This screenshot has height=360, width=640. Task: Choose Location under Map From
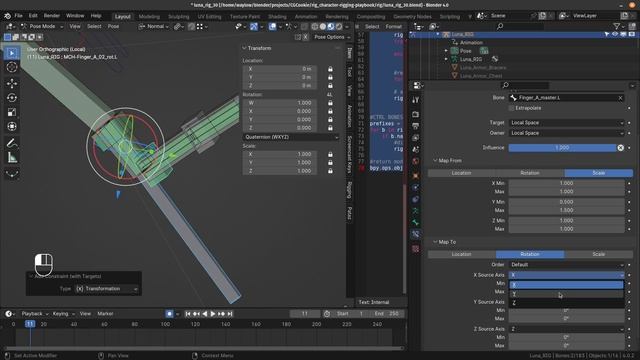click(x=462, y=173)
